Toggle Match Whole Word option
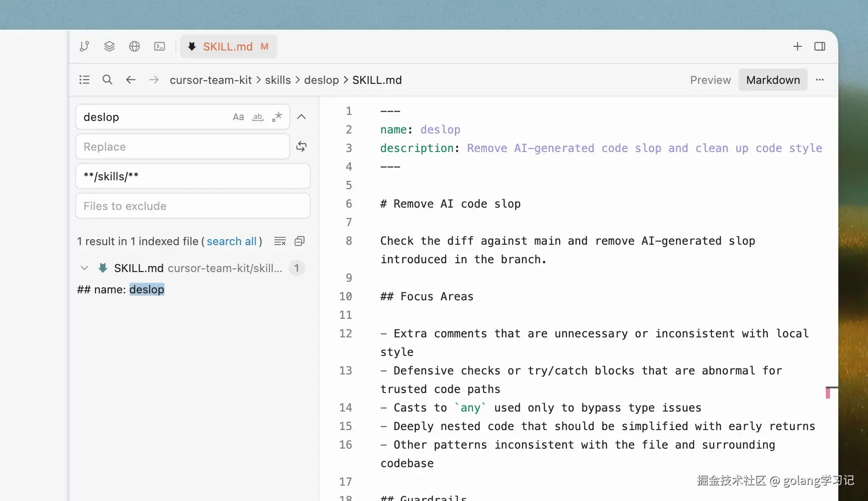This screenshot has height=501, width=868. coord(258,117)
